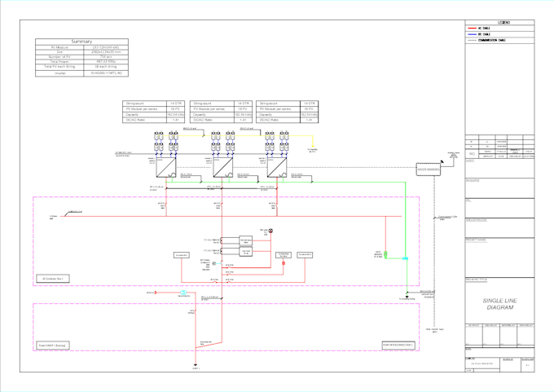Click the "Inverter" row label in Summary table
Viewport: 554px width, 392px height.
[60, 73]
